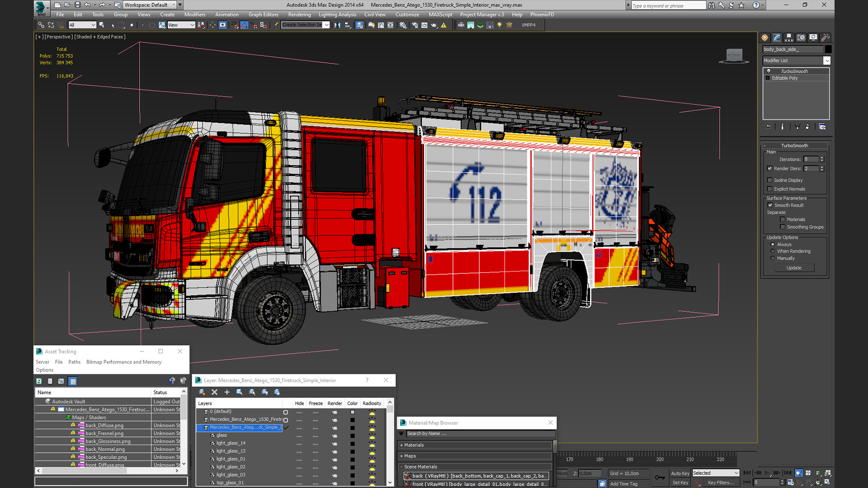Screen dimensions: 868x488
Task: Click the color swatch of glass layer row
Action: pos(353,436)
